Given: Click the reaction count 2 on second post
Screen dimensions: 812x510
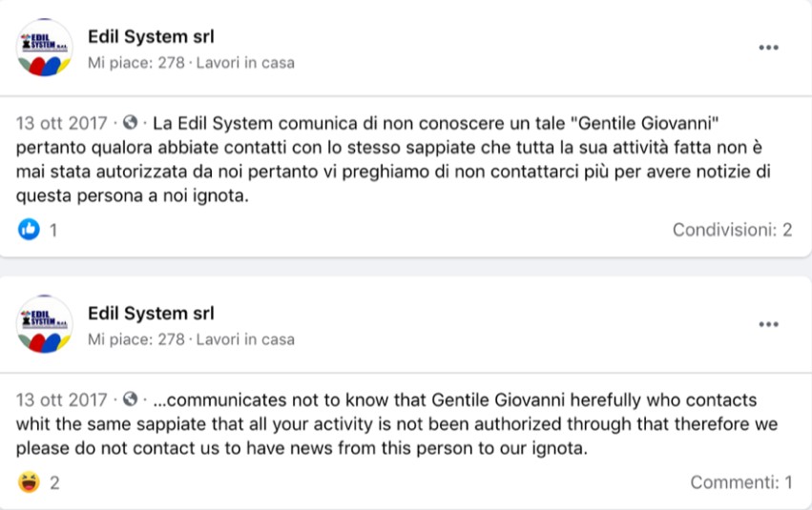Looking at the screenshot, I should [x=54, y=483].
